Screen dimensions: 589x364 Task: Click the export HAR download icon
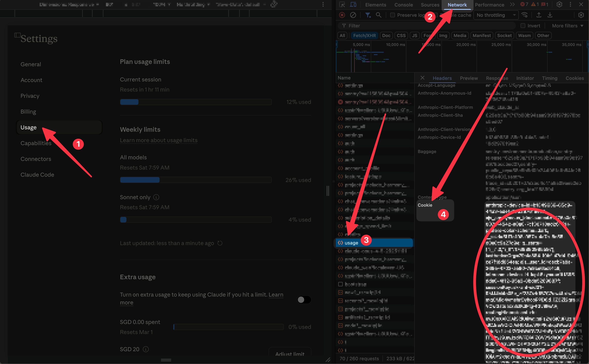(x=550, y=15)
